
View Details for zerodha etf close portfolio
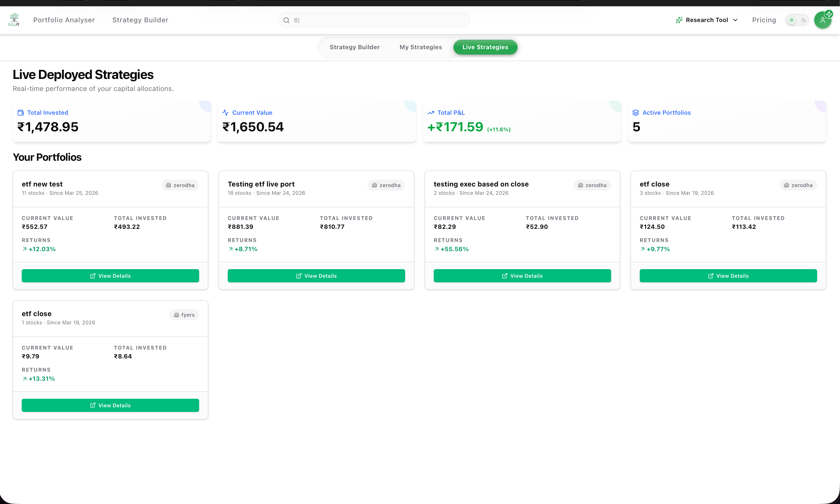click(728, 276)
